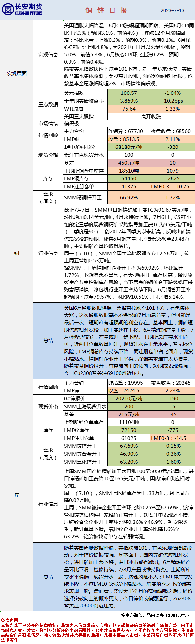Click the LME0-3 : -14.5 zinc cell
The height and width of the screenshot is (644, 195).
(x=172, y=438)
